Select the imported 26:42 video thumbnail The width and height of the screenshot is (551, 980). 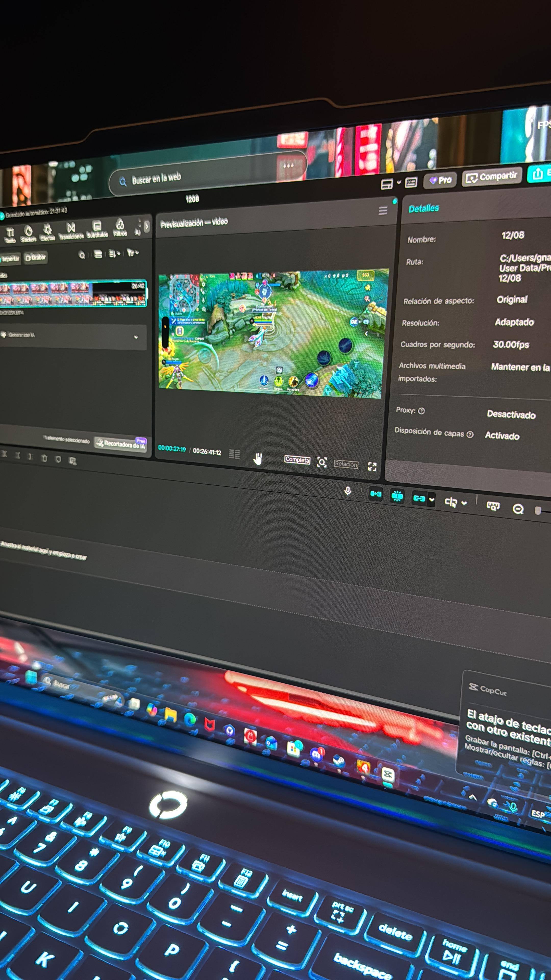[72, 293]
